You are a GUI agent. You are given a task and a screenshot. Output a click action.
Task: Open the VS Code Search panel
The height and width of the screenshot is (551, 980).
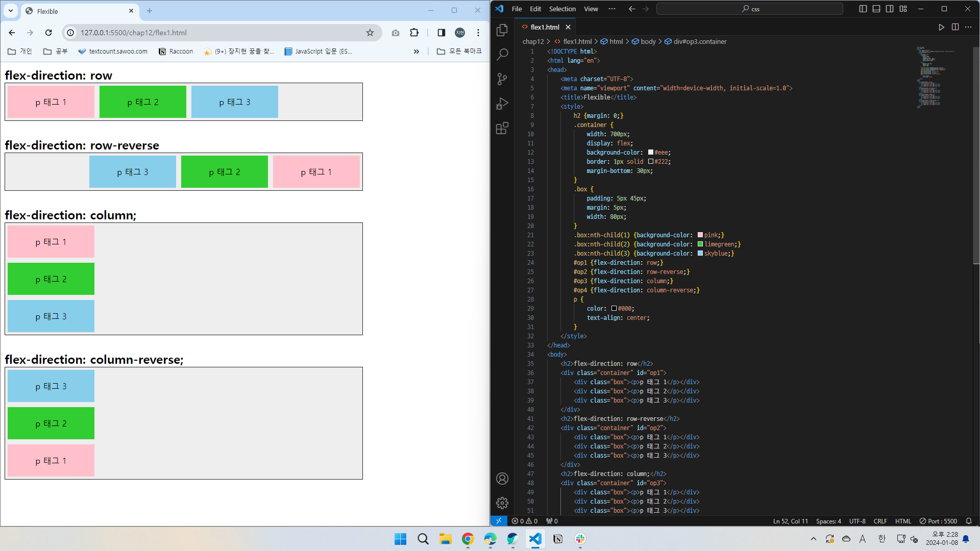[502, 54]
